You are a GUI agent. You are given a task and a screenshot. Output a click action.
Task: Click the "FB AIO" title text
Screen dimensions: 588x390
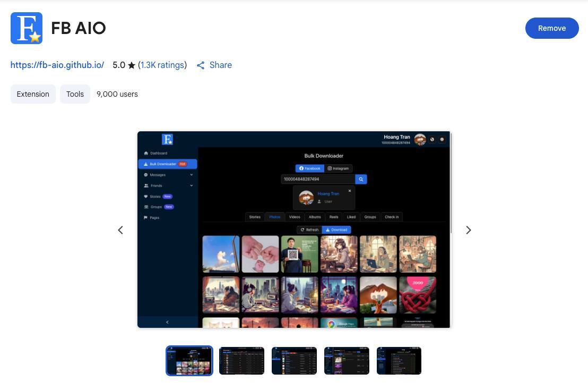click(x=79, y=28)
